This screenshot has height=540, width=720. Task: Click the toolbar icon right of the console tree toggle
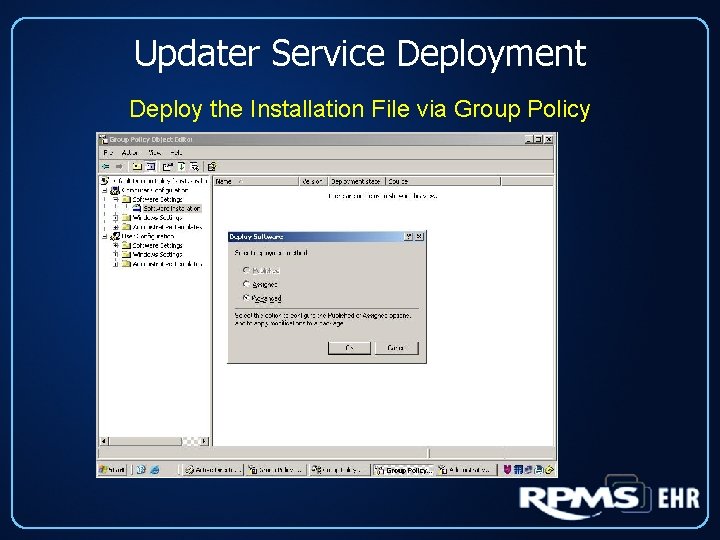(x=168, y=166)
